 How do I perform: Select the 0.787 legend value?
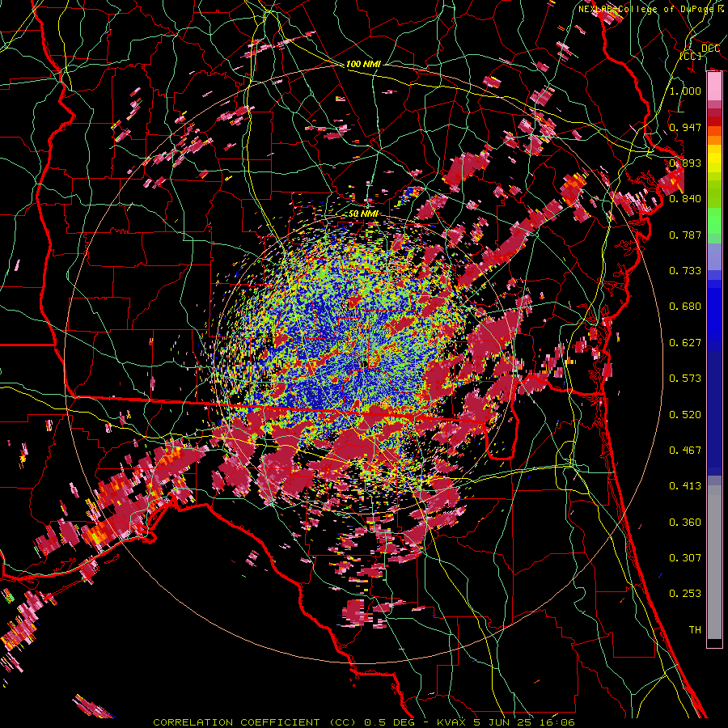[685, 235]
